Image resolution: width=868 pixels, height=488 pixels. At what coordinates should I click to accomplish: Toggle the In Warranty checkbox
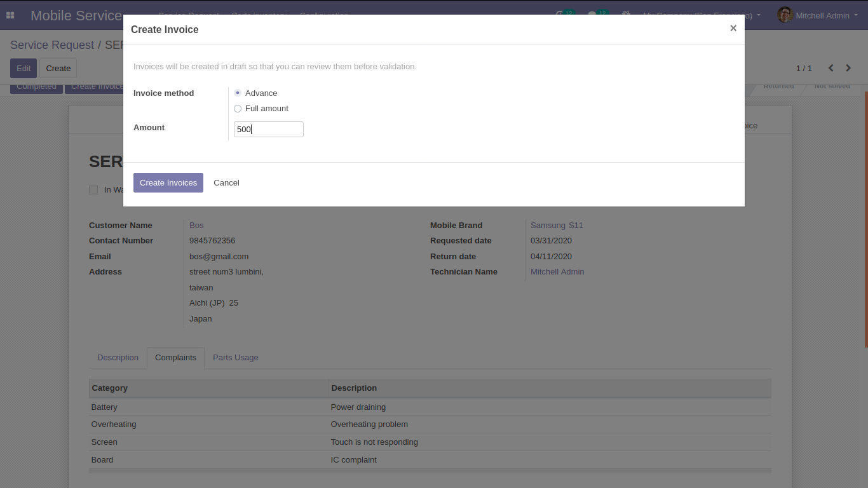point(93,190)
